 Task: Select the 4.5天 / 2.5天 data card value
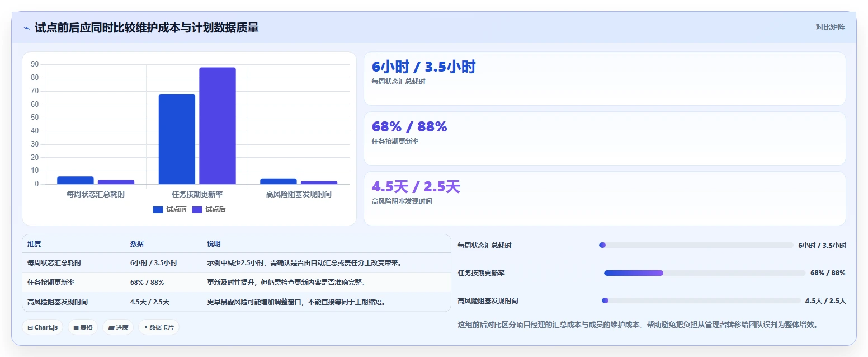(x=416, y=187)
